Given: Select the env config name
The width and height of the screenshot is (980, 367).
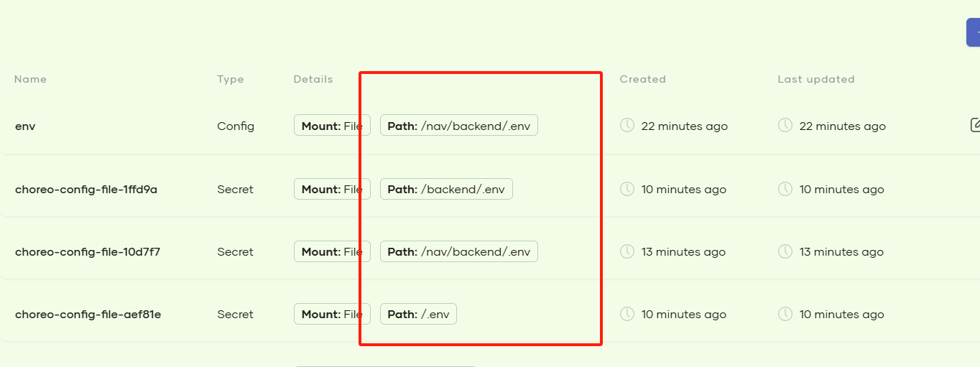Looking at the screenshot, I should click(25, 126).
